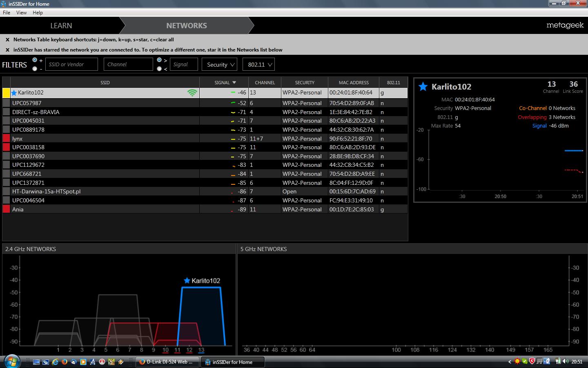Click the green Wi-Fi connected icon on Karlito102 row
This screenshot has width=588, height=368.
pos(192,93)
